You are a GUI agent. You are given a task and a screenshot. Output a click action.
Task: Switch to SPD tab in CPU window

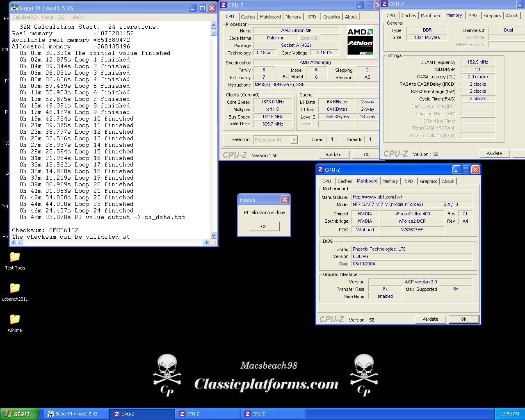(x=312, y=17)
